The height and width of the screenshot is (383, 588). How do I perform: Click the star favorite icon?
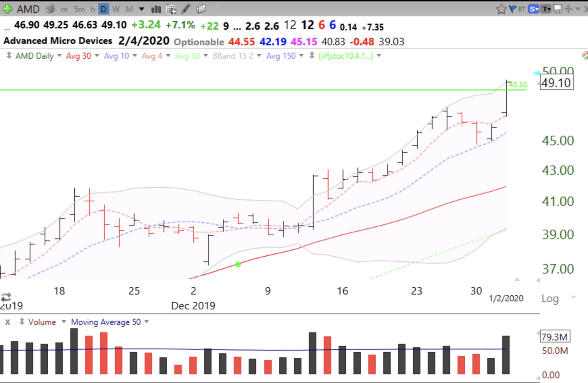pyautogui.click(x=501, y=9)
